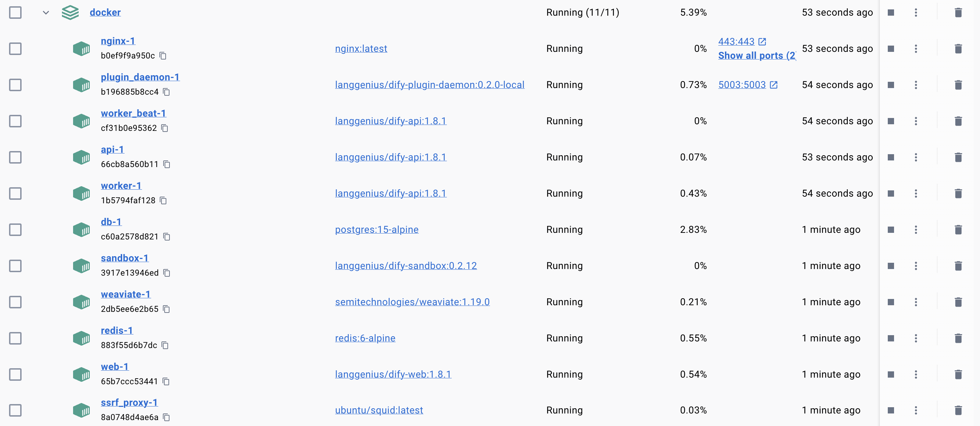Delete the sandbox-1 container

coord(958,266)
